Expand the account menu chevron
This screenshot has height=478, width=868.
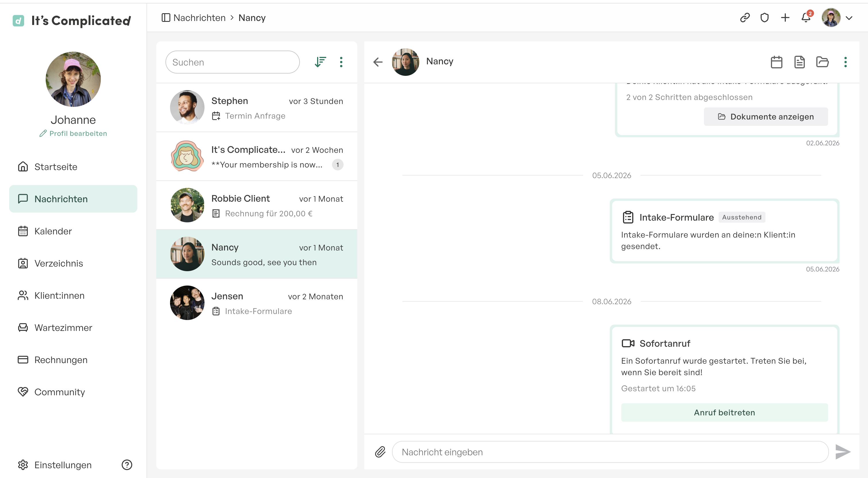(x=849, y=18)
